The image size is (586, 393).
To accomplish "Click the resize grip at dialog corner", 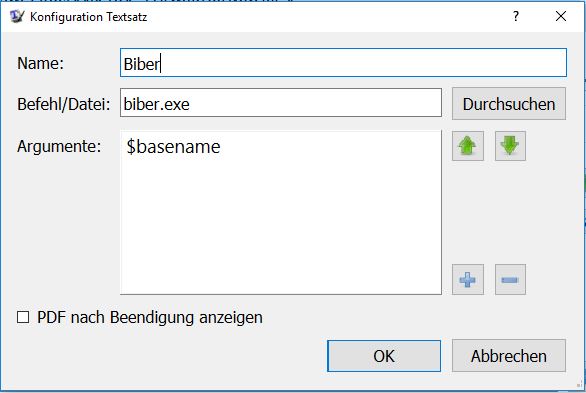I will [x=580, y=384].
